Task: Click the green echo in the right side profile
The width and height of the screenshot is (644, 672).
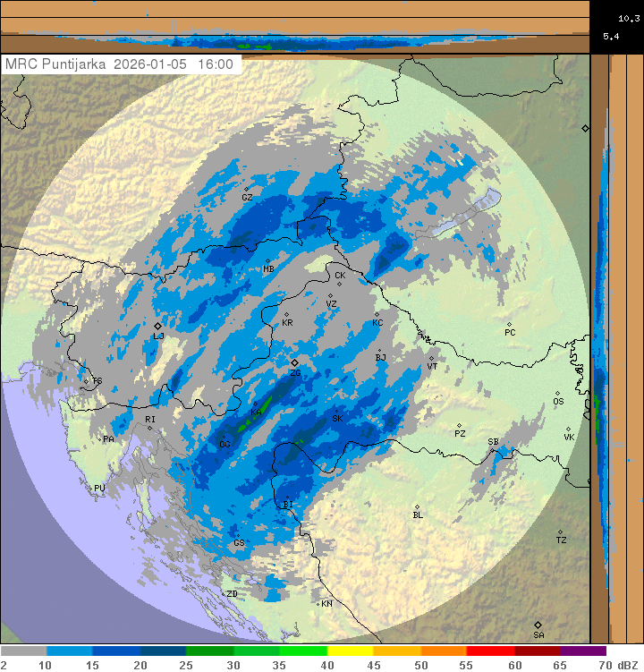Action: click(597, 413)
